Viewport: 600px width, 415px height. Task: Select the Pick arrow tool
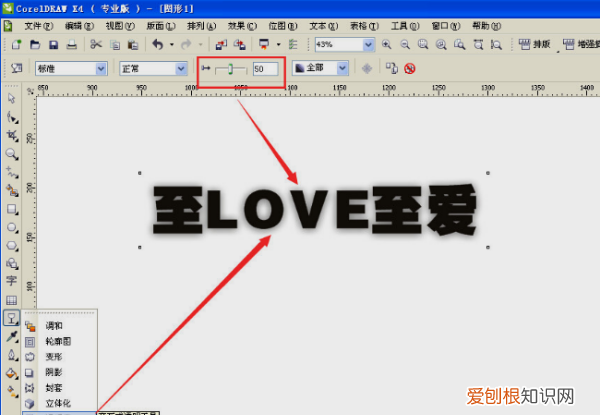tap(11, 99)
